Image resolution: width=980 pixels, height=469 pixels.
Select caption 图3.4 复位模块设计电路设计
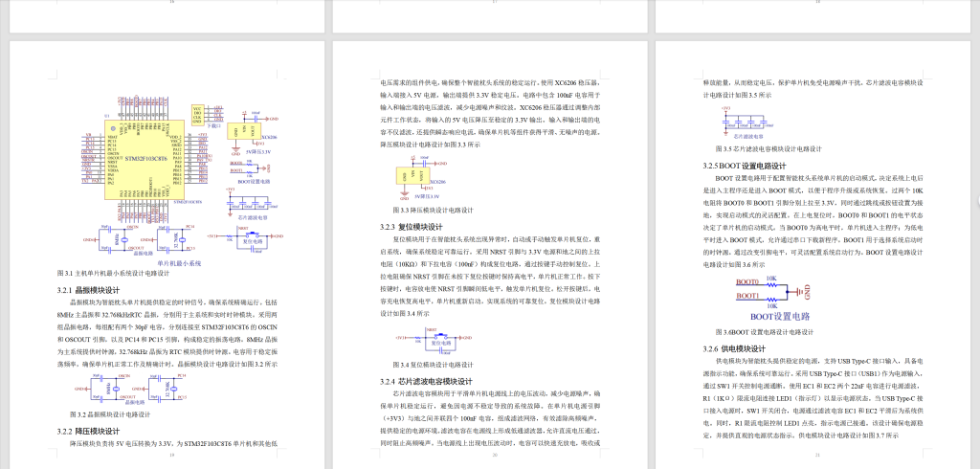[x=434, y=365]
